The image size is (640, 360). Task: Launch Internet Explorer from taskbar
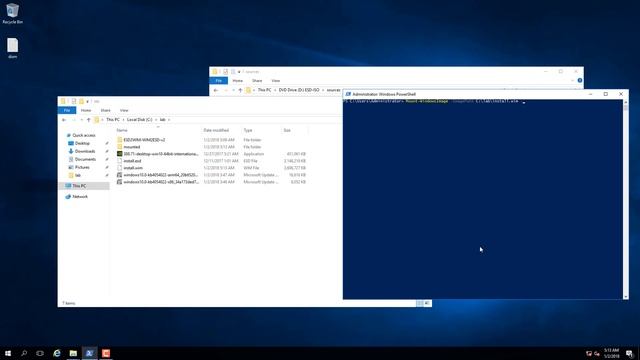(x=57, y=353)
